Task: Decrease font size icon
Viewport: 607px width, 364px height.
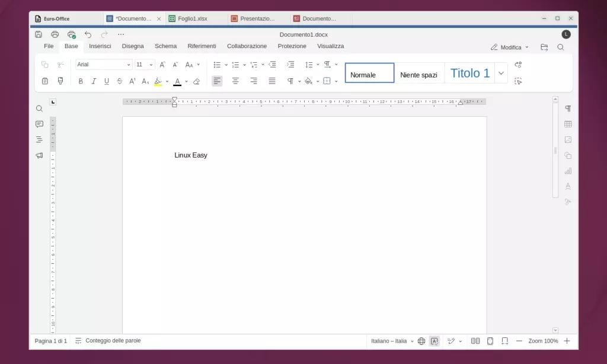Action: [175, 64]
